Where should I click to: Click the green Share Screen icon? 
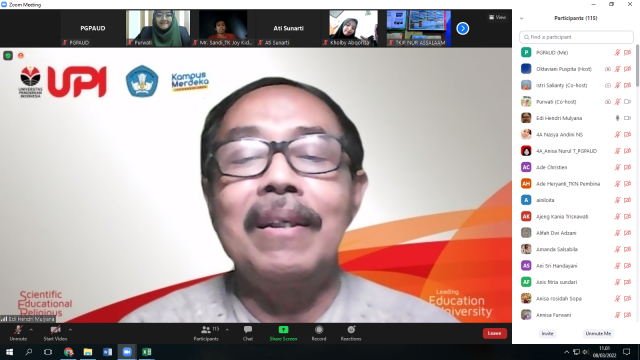283,329
